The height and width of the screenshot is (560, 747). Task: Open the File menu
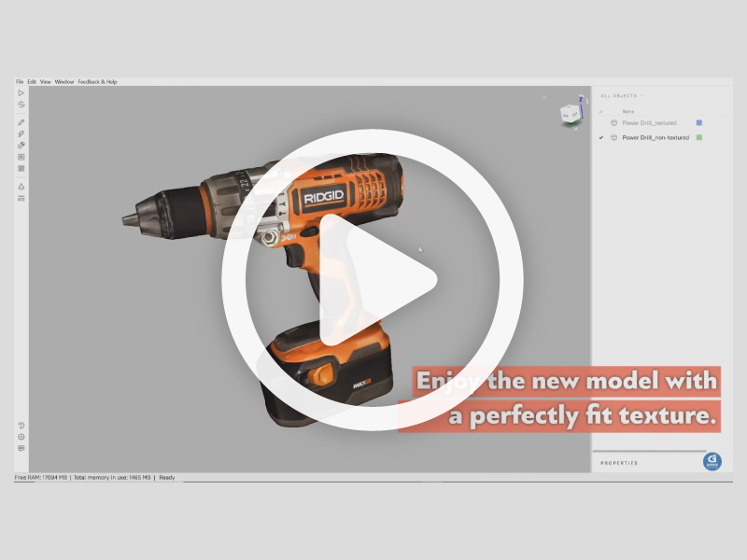(x=20, y=82)
